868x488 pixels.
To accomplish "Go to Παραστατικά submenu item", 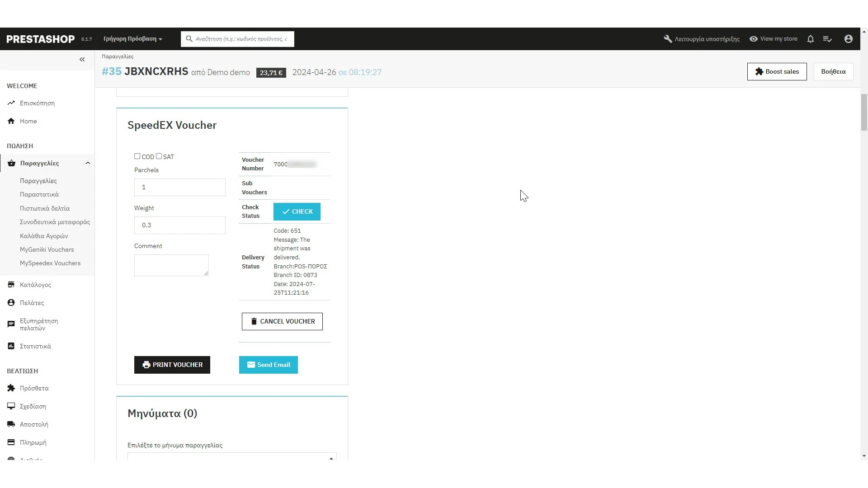I will [x=39, y=194].
